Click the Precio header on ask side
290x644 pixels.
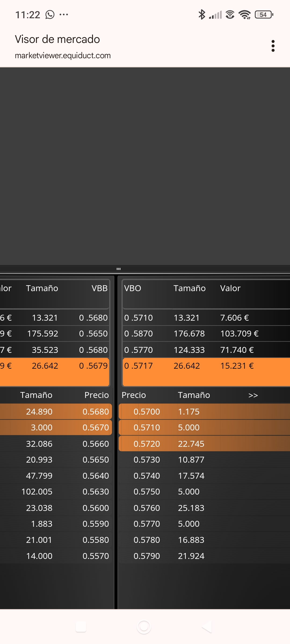[x=134, y=395]
